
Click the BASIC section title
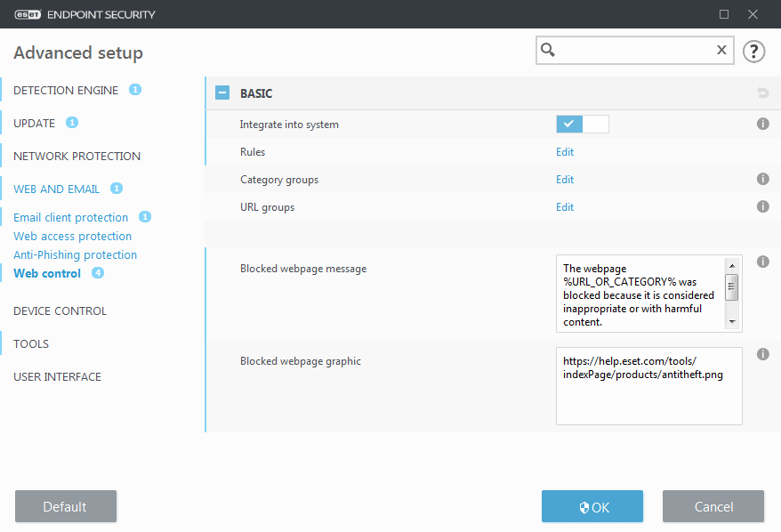pyautogui.click(x=256, y=93)
